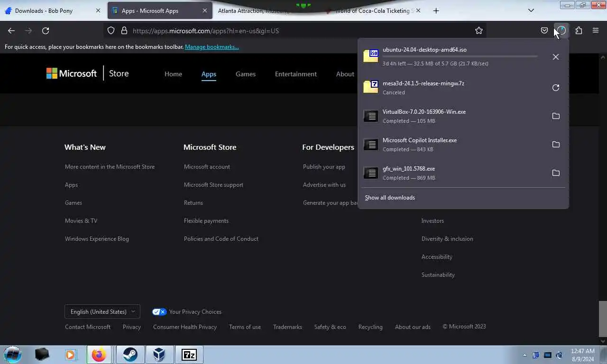Open Steam from the taskbar
Viewport: 607px width, 364px height.
130,355
